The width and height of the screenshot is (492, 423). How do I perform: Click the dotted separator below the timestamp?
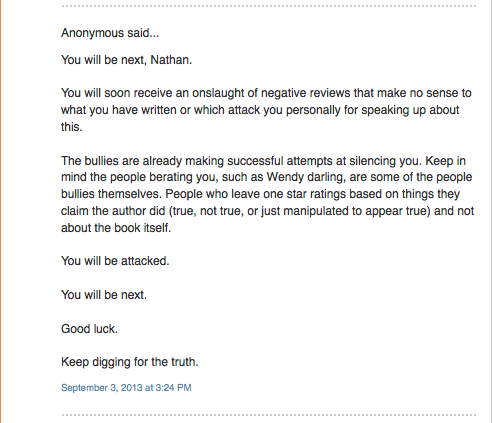coord(269,415)
